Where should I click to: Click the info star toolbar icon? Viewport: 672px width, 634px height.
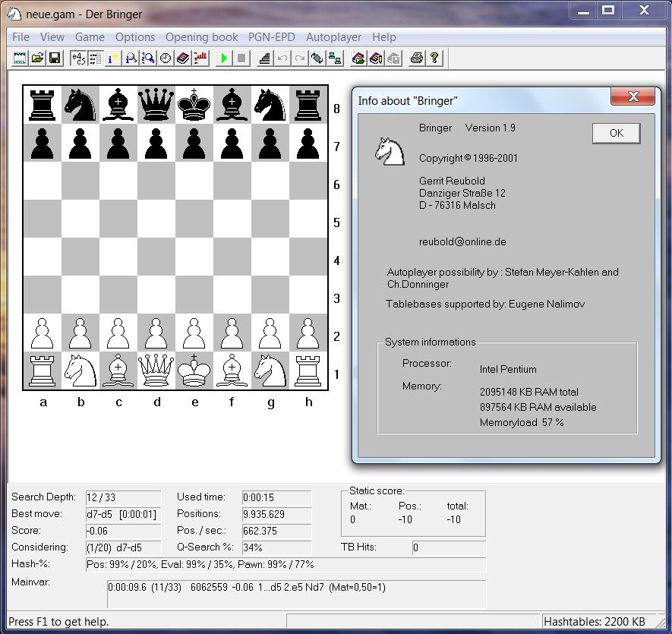tap(113, 58)
